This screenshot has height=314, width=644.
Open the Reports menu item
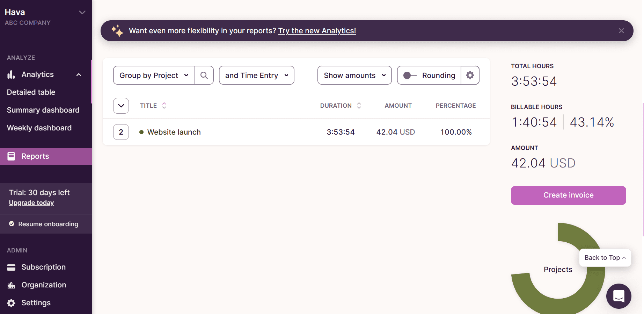[35, 156]
